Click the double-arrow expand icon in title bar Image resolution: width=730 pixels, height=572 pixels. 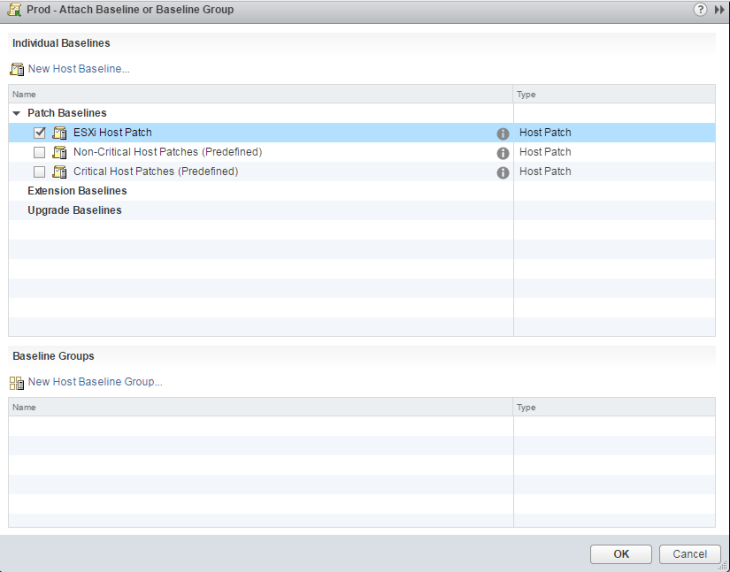point(719,10)
